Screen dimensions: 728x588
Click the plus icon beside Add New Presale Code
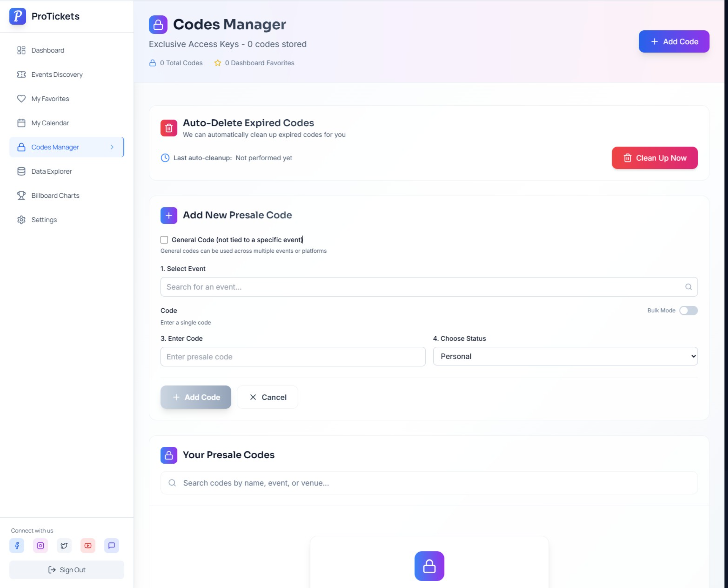(x=169, y=216)
